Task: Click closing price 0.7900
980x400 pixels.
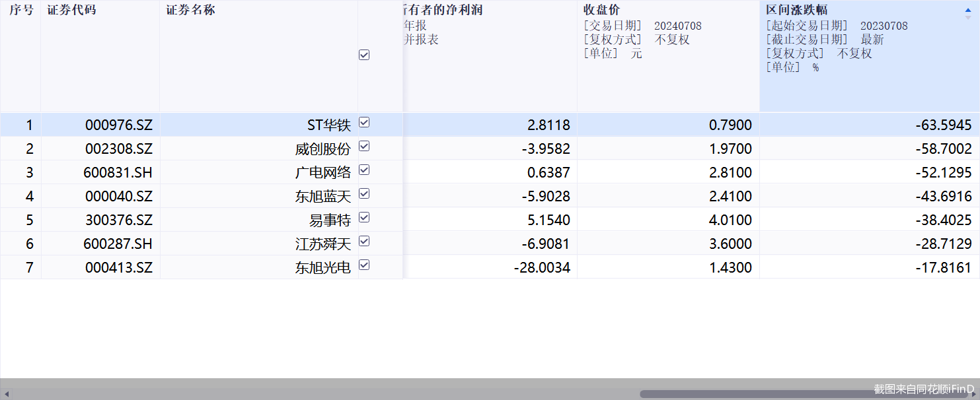Action: tap(730, 125)
